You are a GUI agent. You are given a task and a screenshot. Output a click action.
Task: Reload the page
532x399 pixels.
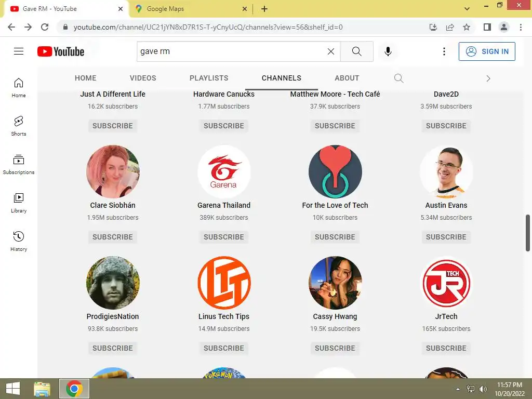[45, 27]
